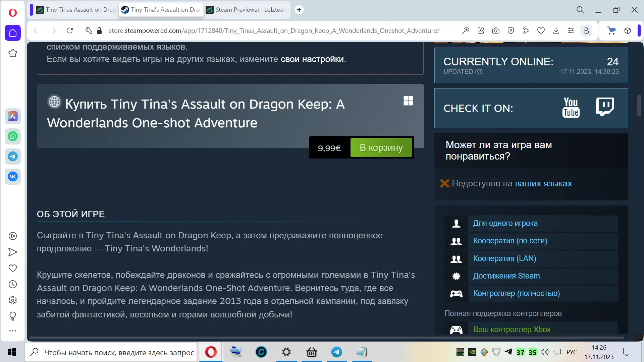
Task: Open the taskbar blue circular C app
Action: (261, 352)
